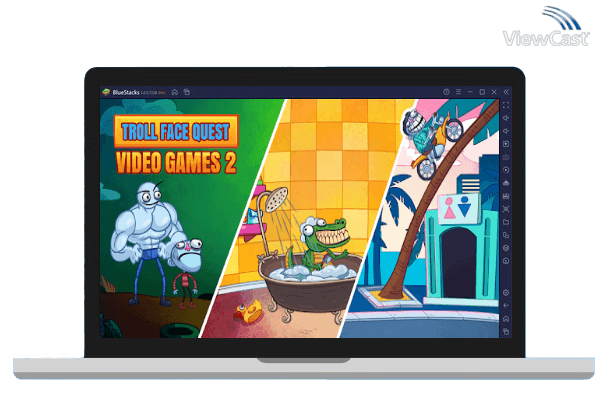
Task: Click the circular refresh icon below layers icon
Action: pyautogui.click(x=506, y=261)
